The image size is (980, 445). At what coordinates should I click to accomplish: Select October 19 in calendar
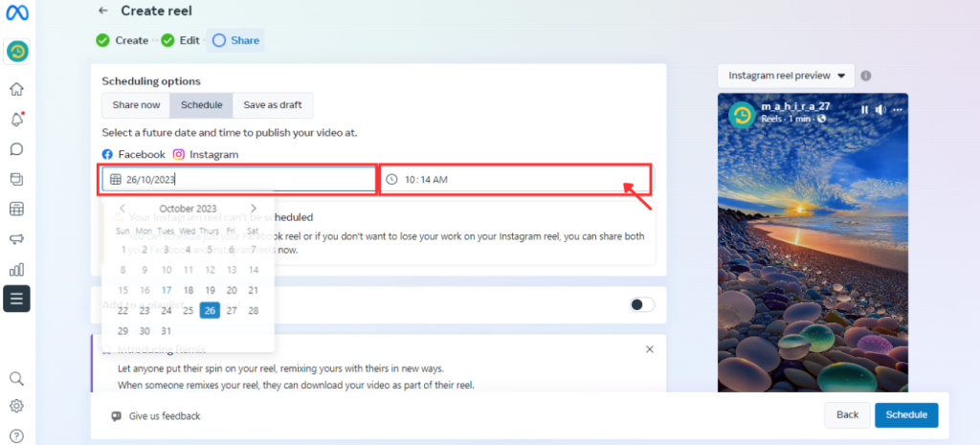coord(210,290)
